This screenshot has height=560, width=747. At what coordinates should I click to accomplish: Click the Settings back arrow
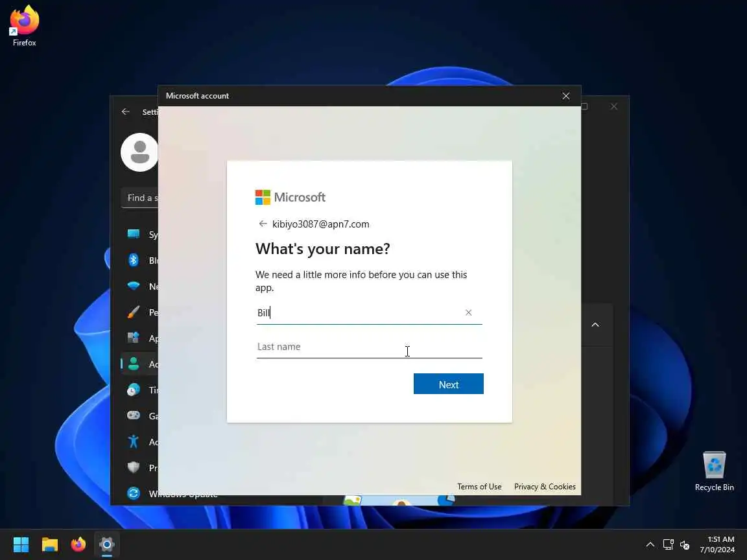[125, 111]
